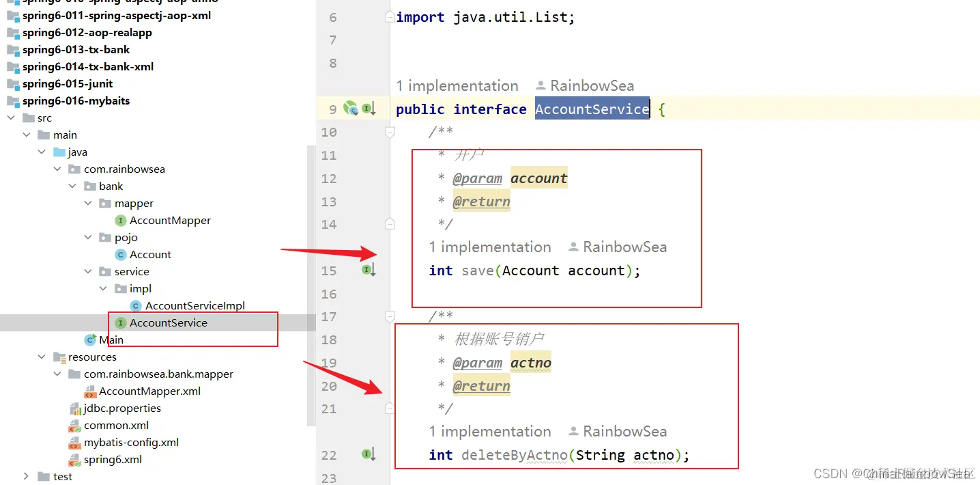This screenshot has height=485, width=980.
Task: Click the AccountService interface icon in tree
Action: point(121,323)
